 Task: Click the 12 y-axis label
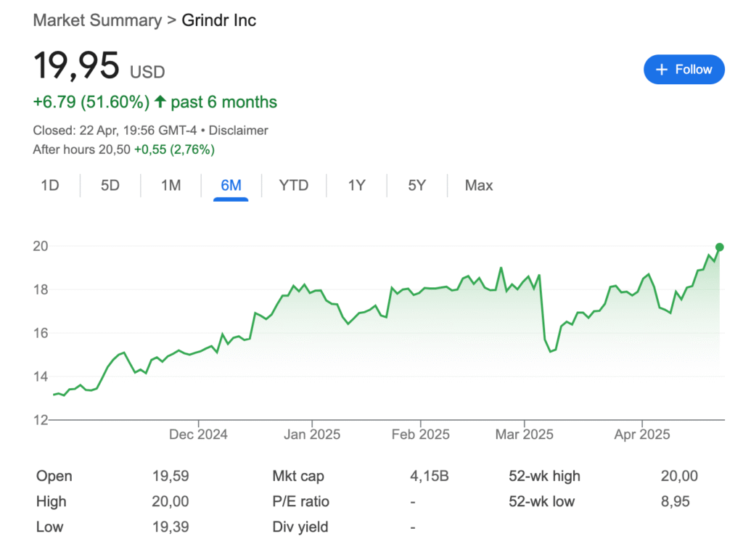(x=41, y=420)
